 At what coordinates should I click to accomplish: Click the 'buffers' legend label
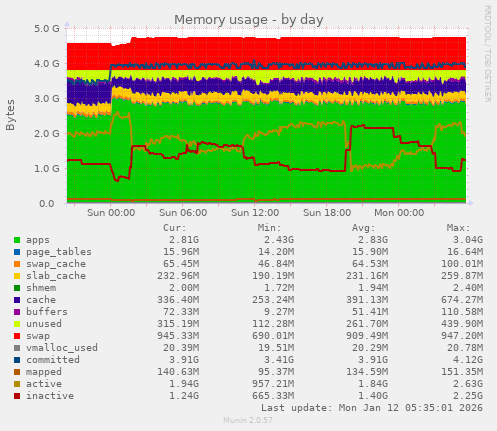[47, 312]
